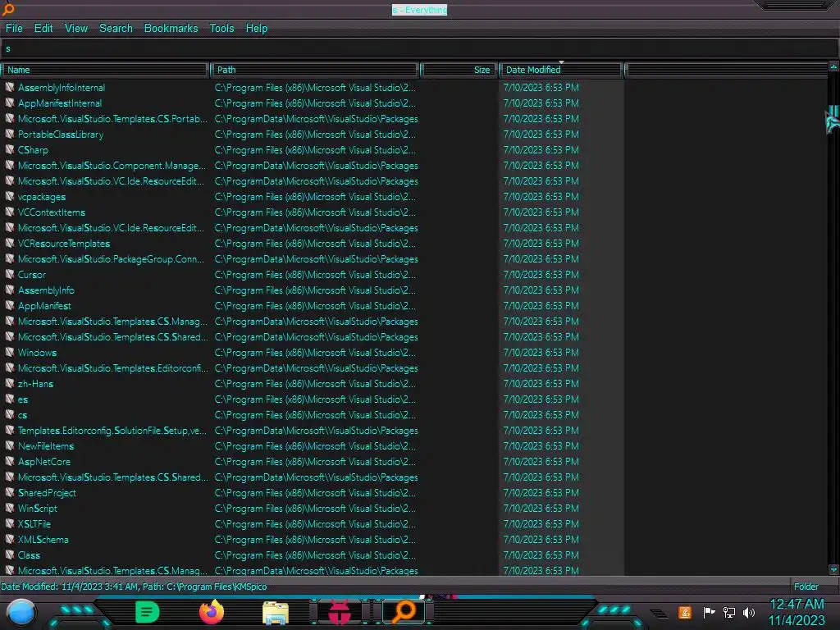
Task: Launch Firefox from the taskbar
Action: [212, 612]
